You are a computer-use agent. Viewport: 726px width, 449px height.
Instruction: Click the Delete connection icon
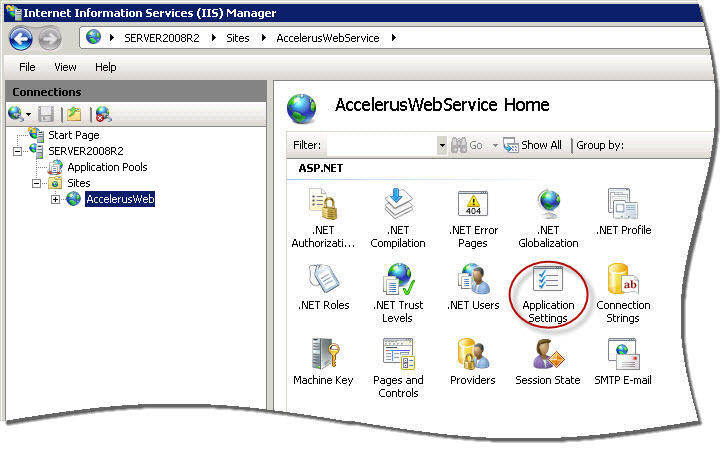click(103, 114)
